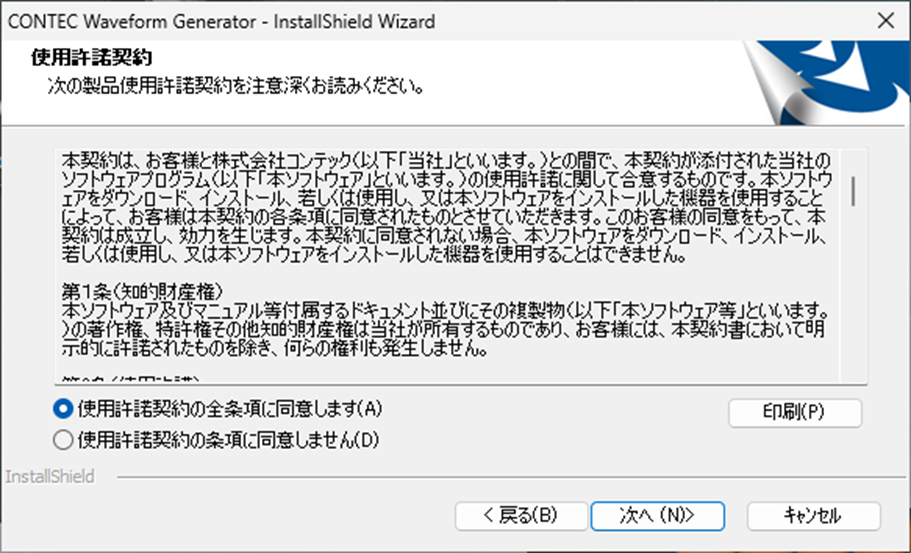Cancel installation with the キャンセル button
The height and width of the screenshot is (553, 911).
(x=813, y=516)
